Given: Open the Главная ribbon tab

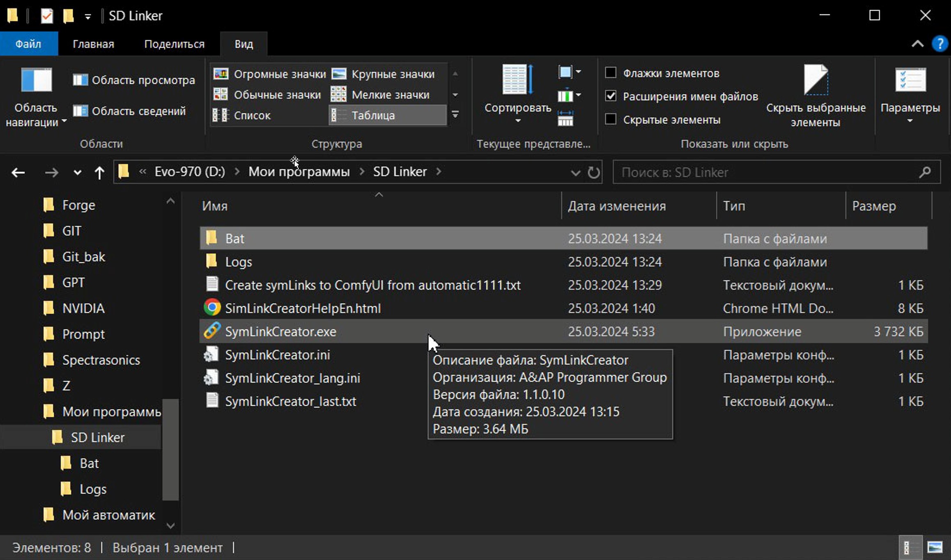Looking at the screenshot, I should tap(93, 44).
